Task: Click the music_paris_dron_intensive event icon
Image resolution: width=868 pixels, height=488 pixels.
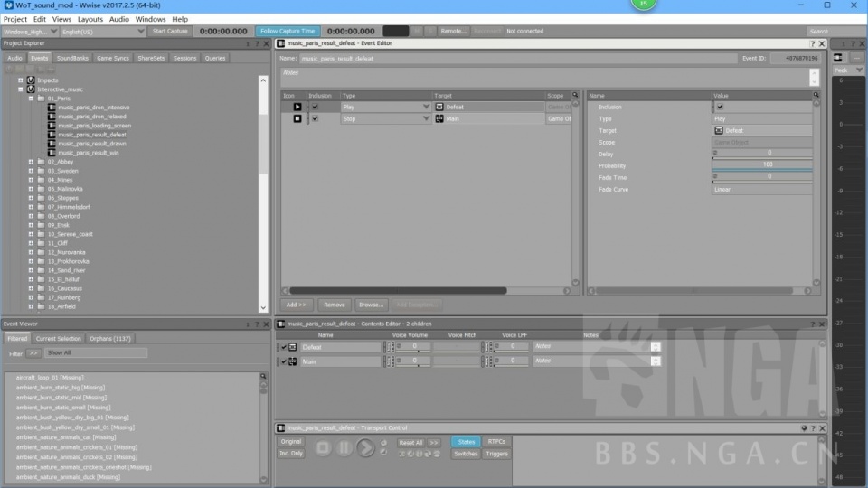Action: tap(52, 108)
